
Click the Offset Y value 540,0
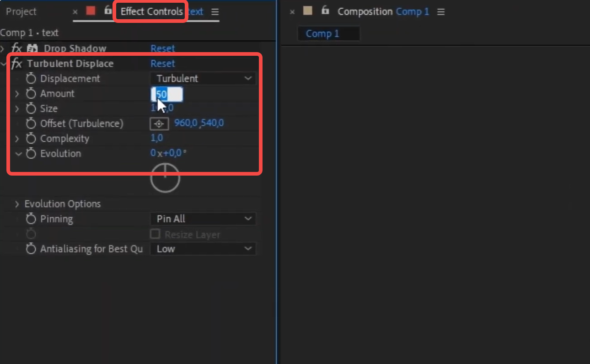(x=212, y=123)
